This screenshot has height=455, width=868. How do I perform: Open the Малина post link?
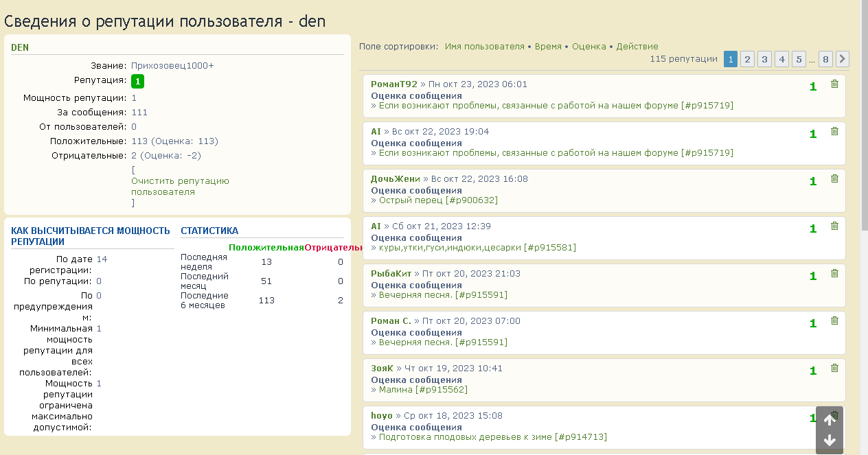(x=423, y=390)
